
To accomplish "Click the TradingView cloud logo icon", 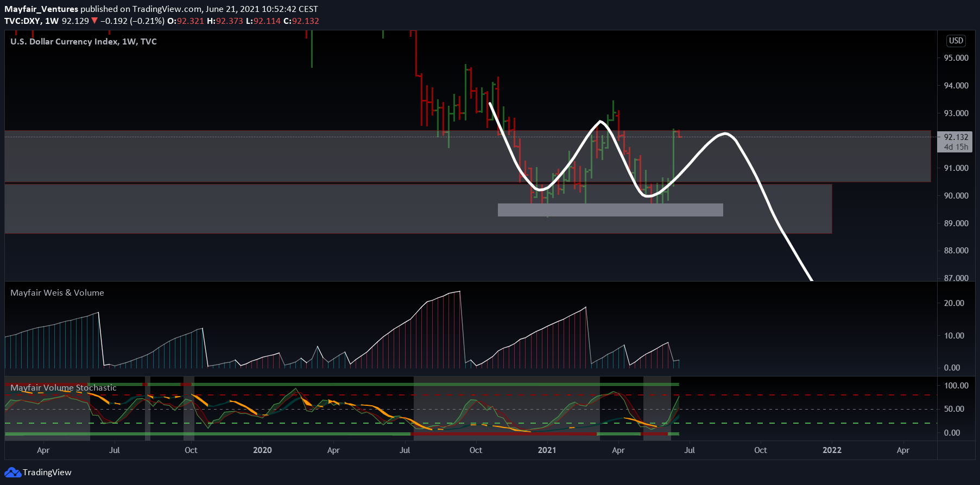I will click(13, 473).
